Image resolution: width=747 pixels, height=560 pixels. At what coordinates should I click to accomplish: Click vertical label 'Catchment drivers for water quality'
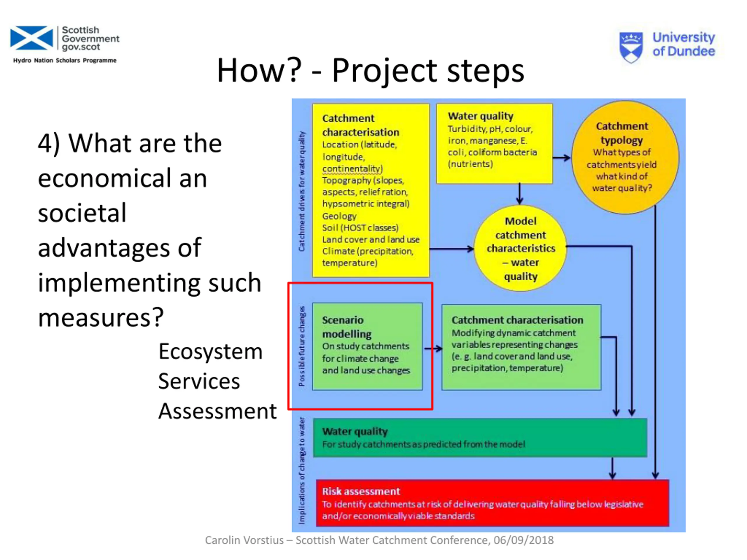(301, 191)
